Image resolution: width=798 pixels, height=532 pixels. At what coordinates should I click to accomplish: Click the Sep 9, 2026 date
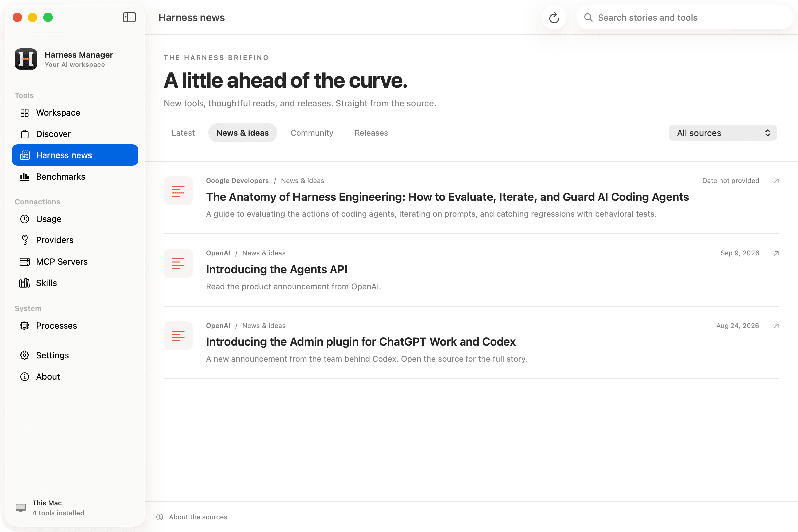[739, 253]
